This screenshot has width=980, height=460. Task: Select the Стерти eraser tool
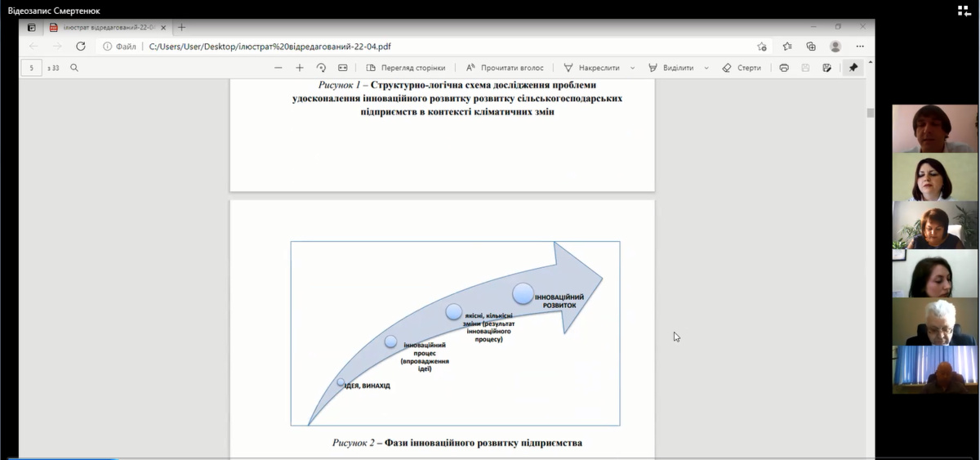pos(742,68)
